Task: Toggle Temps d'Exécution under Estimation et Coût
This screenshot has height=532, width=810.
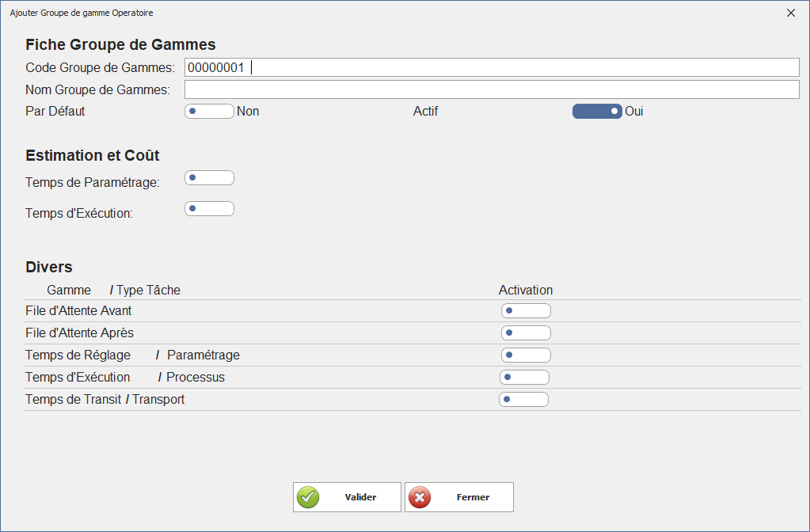Action: [x=209, y=209]
